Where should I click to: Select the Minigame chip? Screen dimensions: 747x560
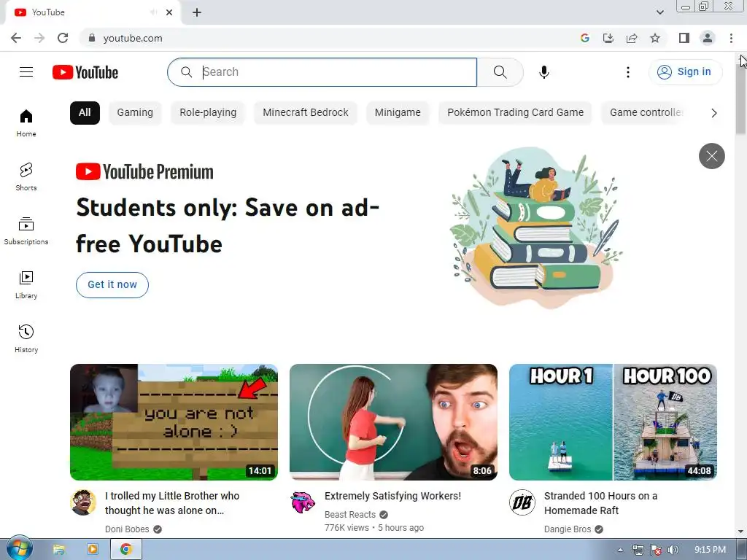398,113
